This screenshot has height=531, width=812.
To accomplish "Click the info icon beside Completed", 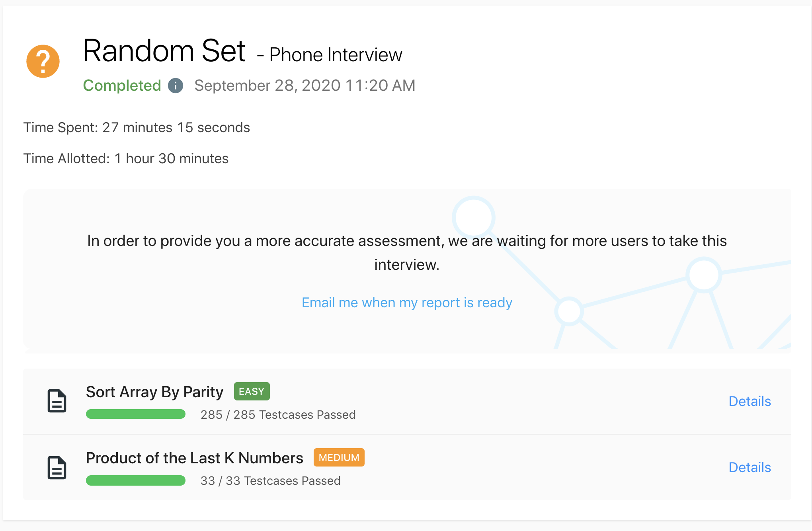I will tap(176, 86).
